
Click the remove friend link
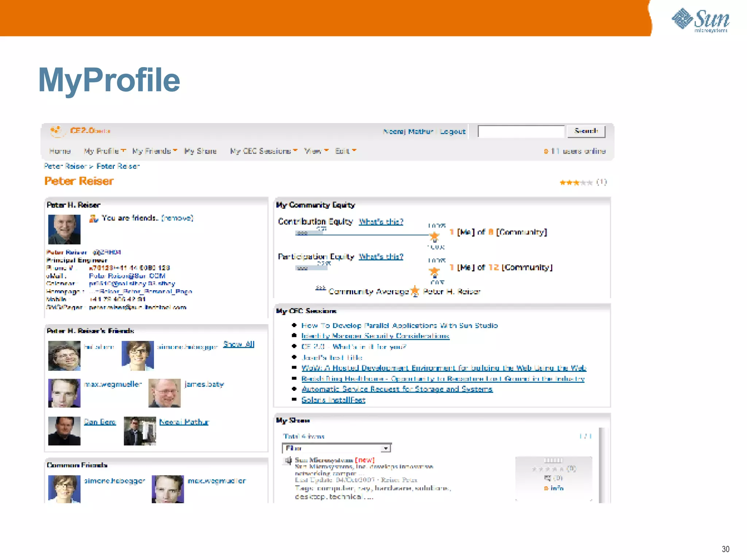177,218
